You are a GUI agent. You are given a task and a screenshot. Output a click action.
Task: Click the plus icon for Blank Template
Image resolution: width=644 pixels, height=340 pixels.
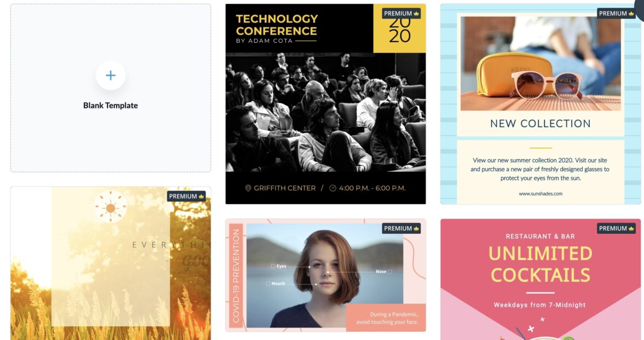coord(111,75)
